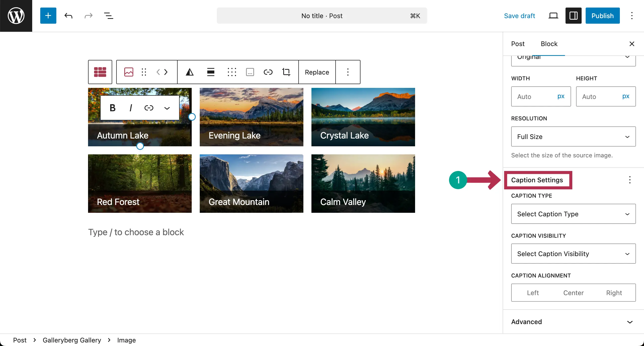Set caption alignment to Right
This screenshot has width=644, height=346.
(614, 293)
